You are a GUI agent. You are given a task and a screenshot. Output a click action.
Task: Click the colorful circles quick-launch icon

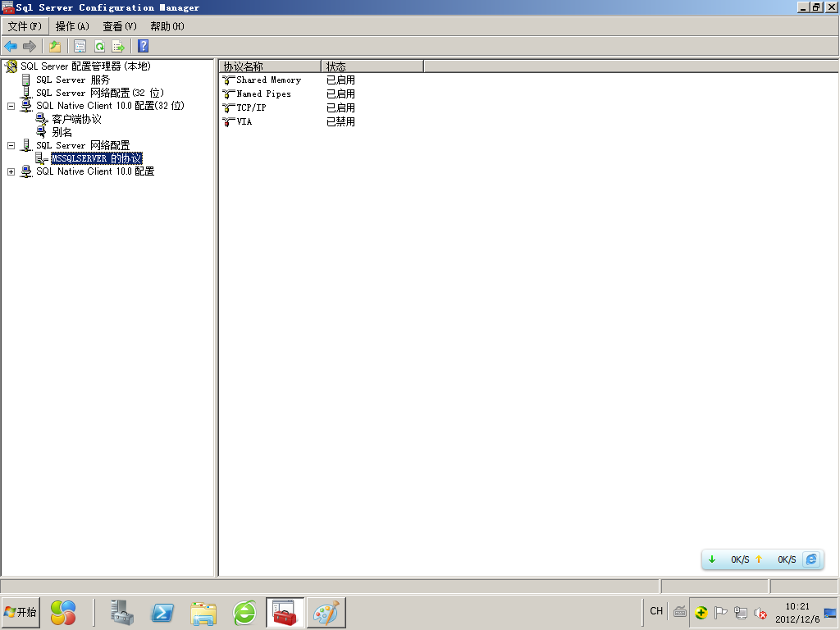(x=63, y=613)
